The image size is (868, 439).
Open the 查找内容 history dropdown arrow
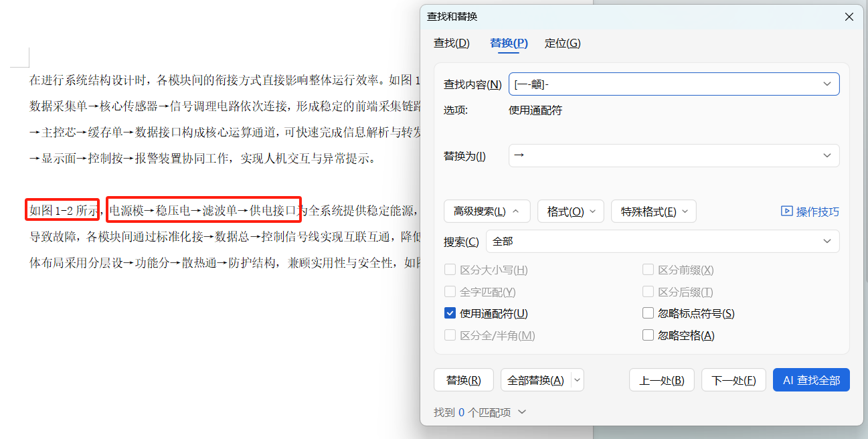point(828,84)
